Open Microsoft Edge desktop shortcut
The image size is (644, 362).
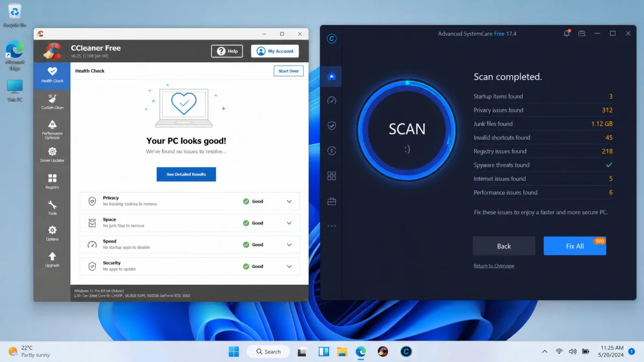15,56
